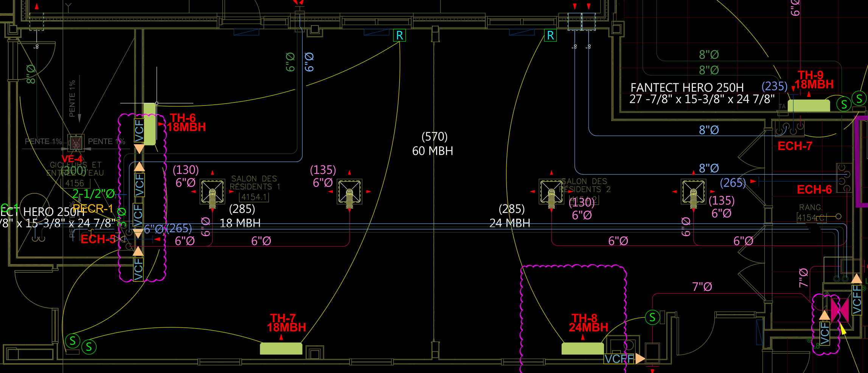Pick the green TH-8 heater unit rectangle
This screenshot has height=373, width=868.
582,348
